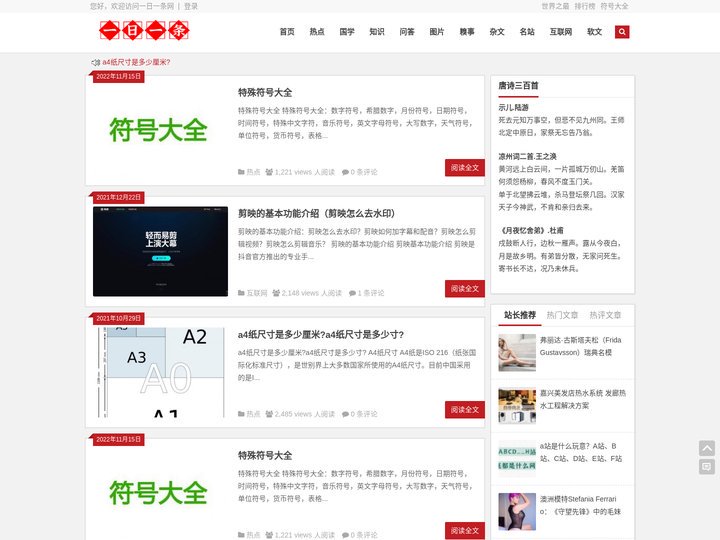The image size is (720, 540).
Task: Click the Frida Gustavsson thumbnail image
Action: pyautogui.click(x=517, y=353)
